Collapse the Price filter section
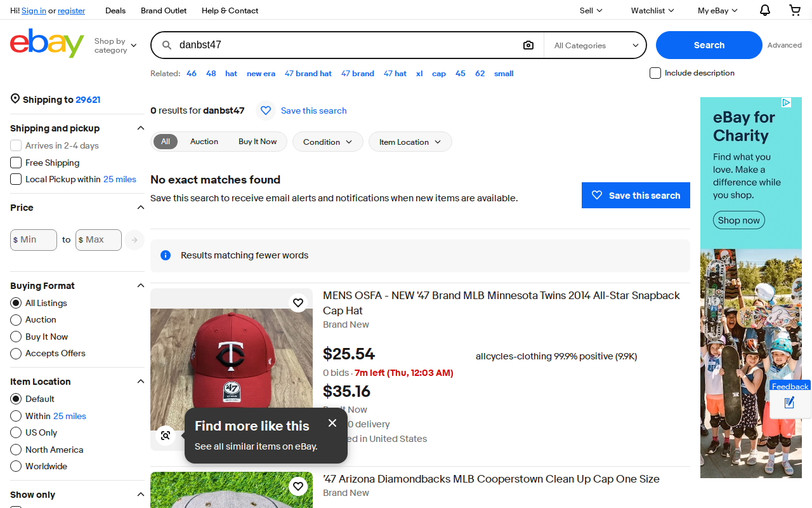 click(x=141, y=208)
